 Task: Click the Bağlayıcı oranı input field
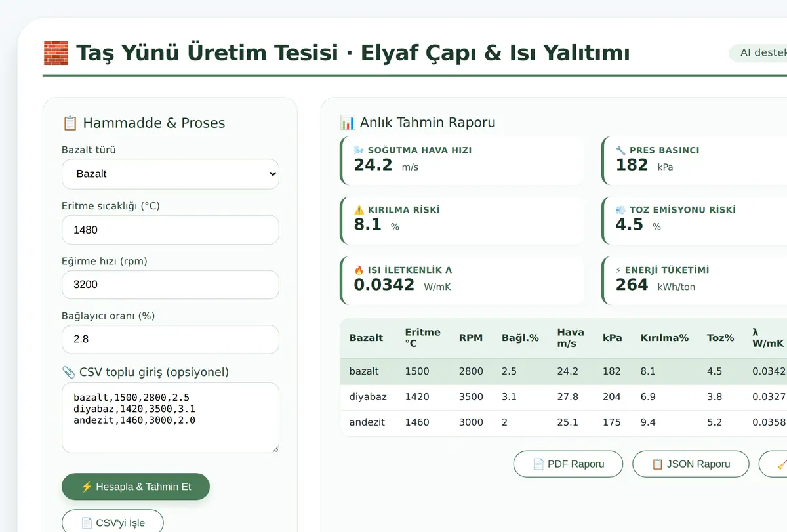[170, 339]
